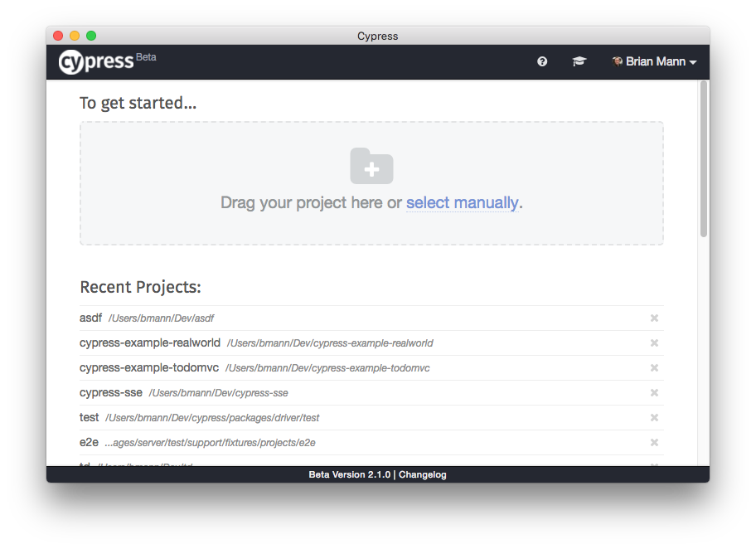Open the cypress-example-todomvc project
This screenshot has width=756, height=549.
371,368
